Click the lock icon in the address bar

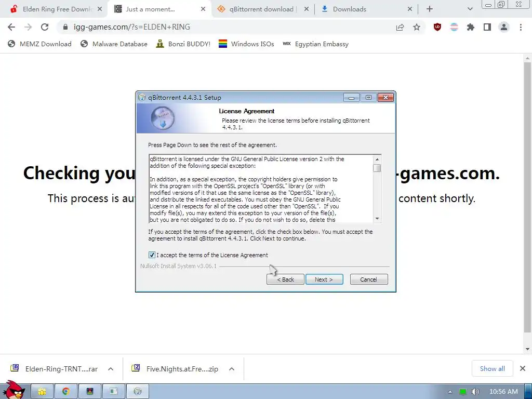pos(65,27)
